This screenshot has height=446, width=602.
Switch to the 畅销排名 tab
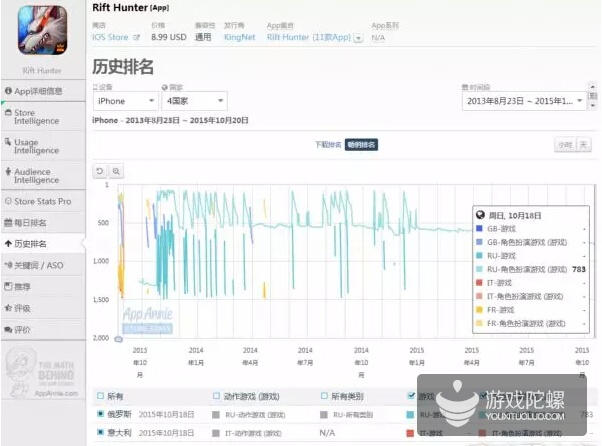click(x=361, y=145)
